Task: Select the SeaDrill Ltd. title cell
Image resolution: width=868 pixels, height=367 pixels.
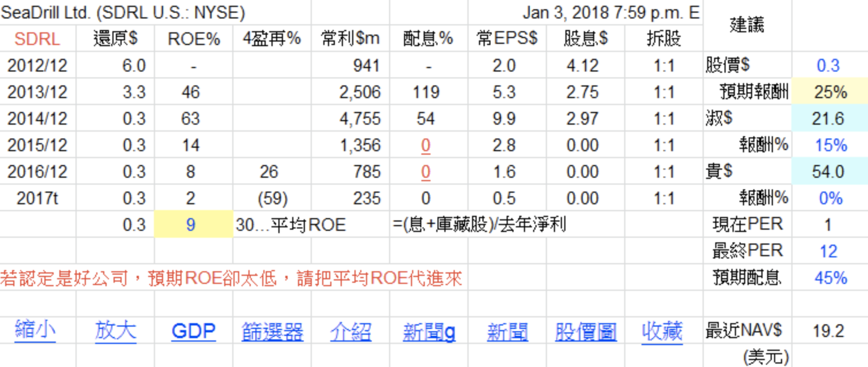Action: coord(123,12)
